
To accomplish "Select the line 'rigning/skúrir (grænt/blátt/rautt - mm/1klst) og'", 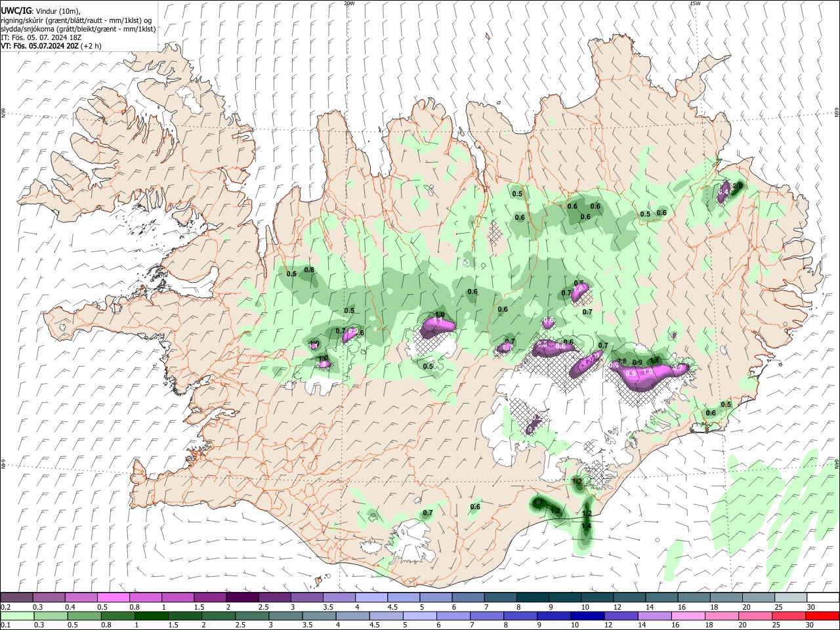I will click(76, 20).
